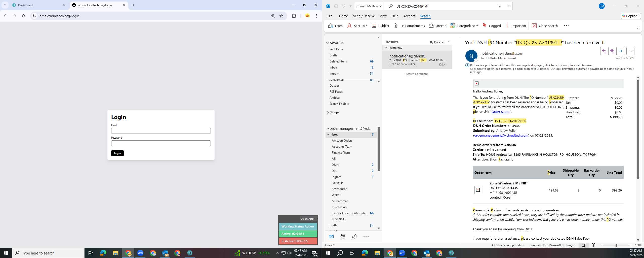Open the Synnex Order Confirmati... folder

tap(351, 213)
